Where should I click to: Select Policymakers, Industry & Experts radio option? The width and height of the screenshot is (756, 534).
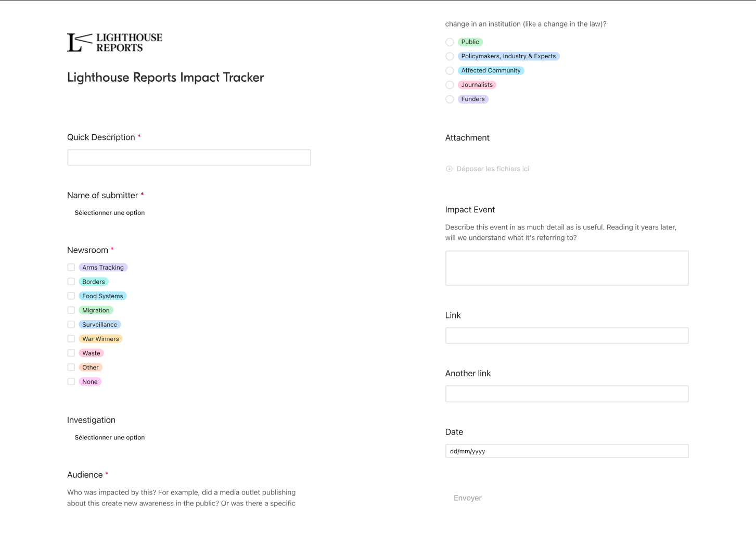(x=450, y=56)
